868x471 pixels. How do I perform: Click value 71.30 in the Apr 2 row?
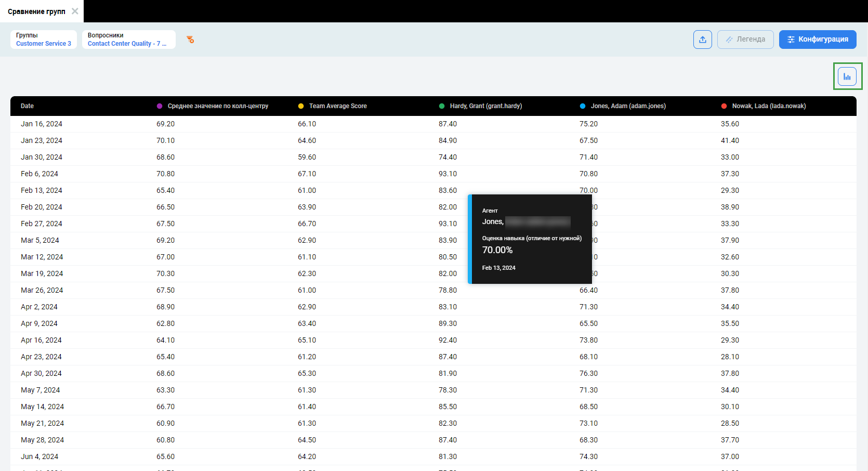click(588, 307)
